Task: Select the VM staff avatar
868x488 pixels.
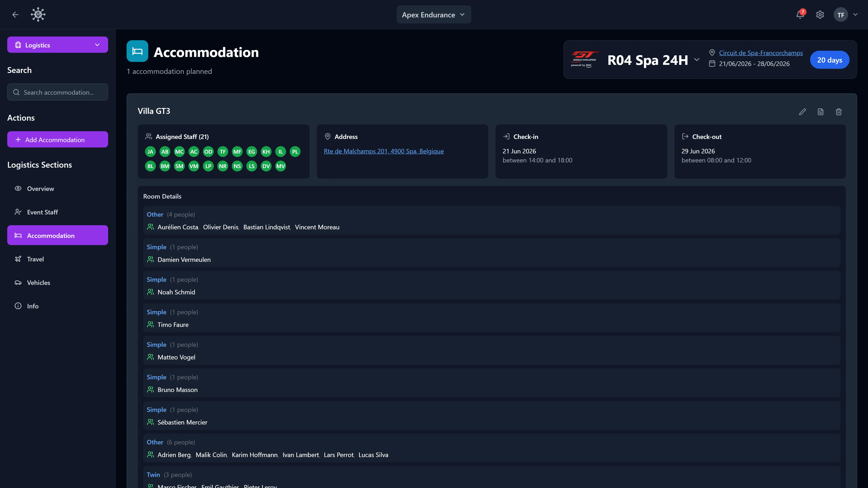Action: (x=194, y=166)
